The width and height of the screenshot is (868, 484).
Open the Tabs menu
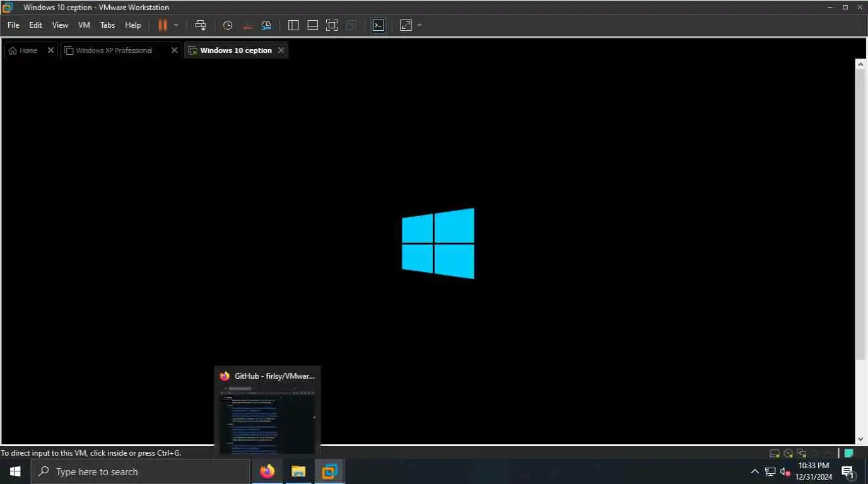point(108,25)
